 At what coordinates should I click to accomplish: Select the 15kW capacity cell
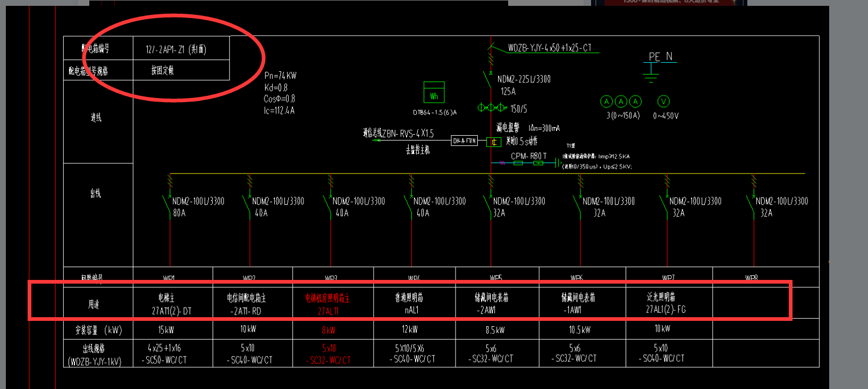click(173, 330)
